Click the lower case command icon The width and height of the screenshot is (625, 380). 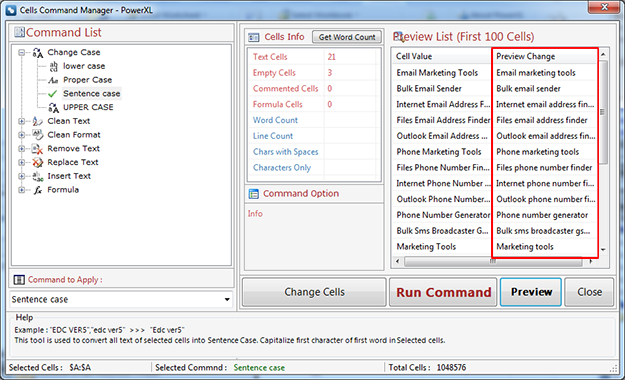click(53, 66)
